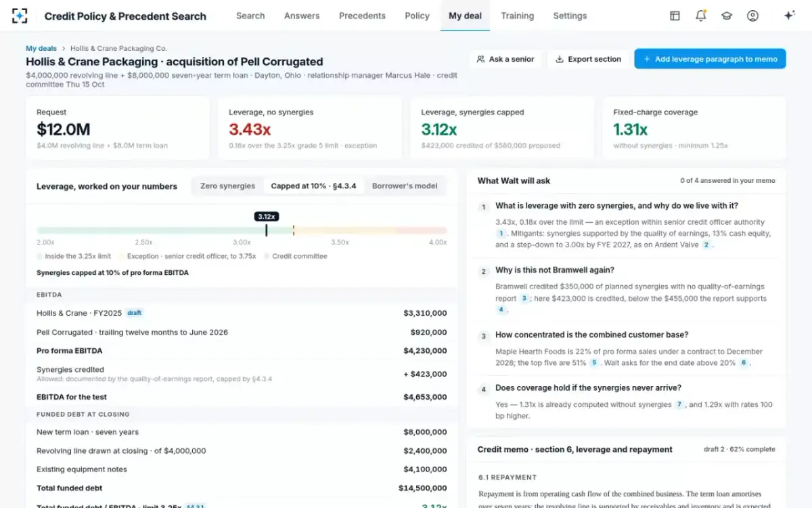
Task: Click the draft badge next to FY2025
Action: tap(135, 313)
